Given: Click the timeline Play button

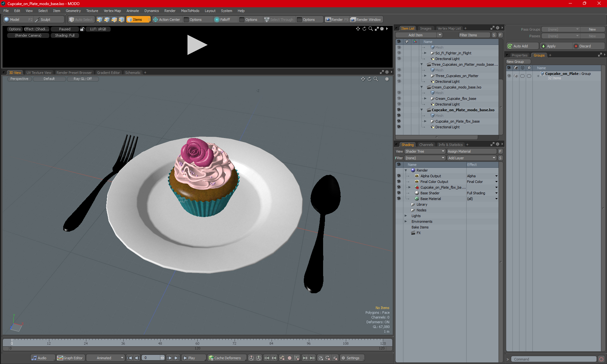Looking at the screenshot, I should (193, 358).
